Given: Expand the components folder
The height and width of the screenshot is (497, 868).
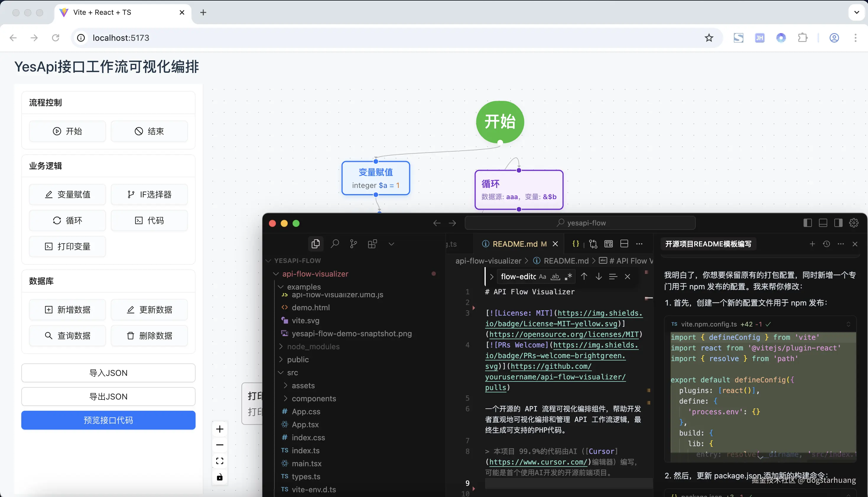Looking at the screenshot, I should point(313,398).
